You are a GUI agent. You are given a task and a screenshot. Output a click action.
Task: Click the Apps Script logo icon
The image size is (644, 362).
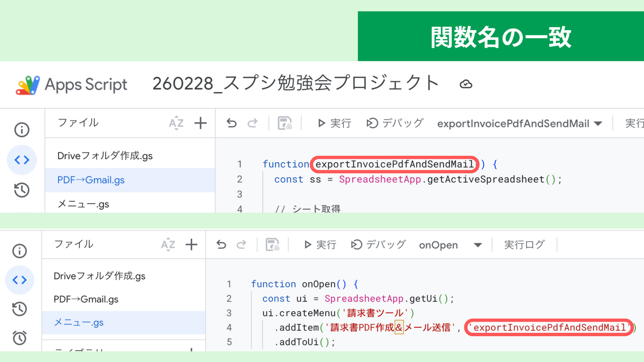[x=28, y=85]
